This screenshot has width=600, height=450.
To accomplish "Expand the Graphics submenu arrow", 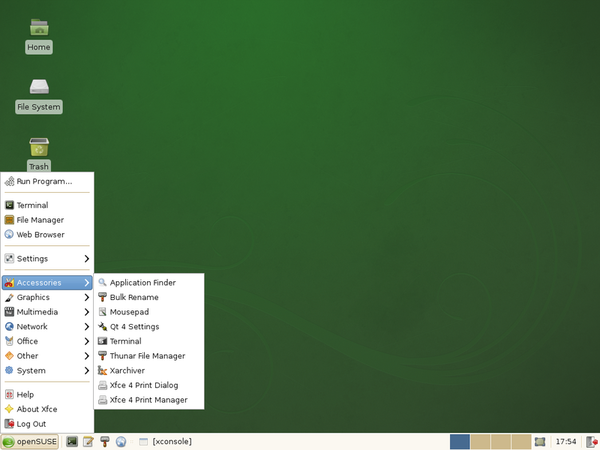I will point(87,297).
